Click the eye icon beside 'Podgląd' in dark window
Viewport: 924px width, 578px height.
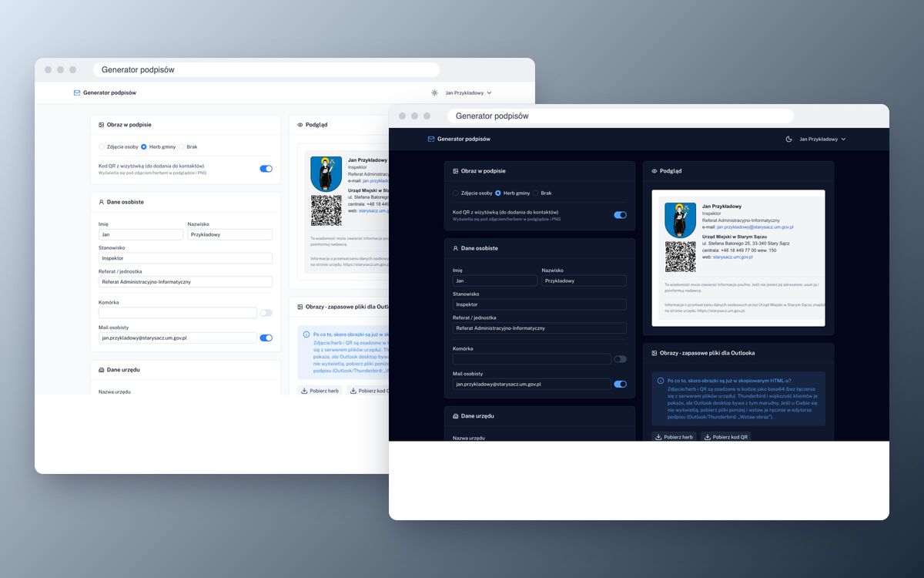point(654,171)
